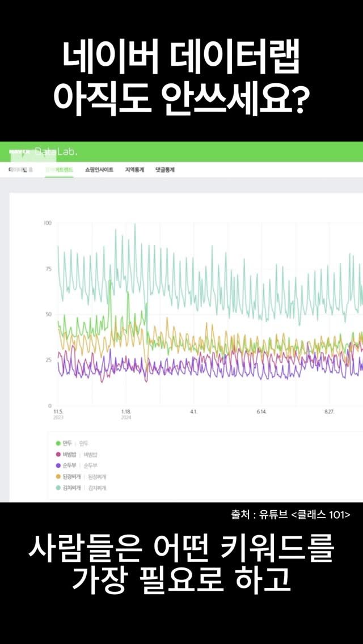The image size is (363, 644).
Task: Toggle the purple 순두부 legend dot
Action: tap(58, 465)
